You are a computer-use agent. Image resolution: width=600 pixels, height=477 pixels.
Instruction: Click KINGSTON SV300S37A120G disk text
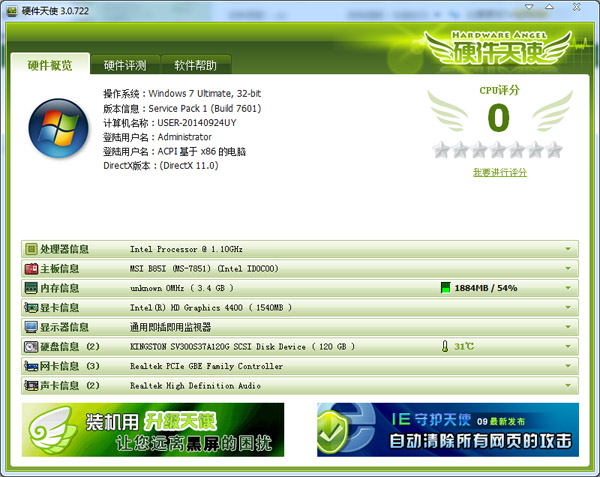pos(243,347)
